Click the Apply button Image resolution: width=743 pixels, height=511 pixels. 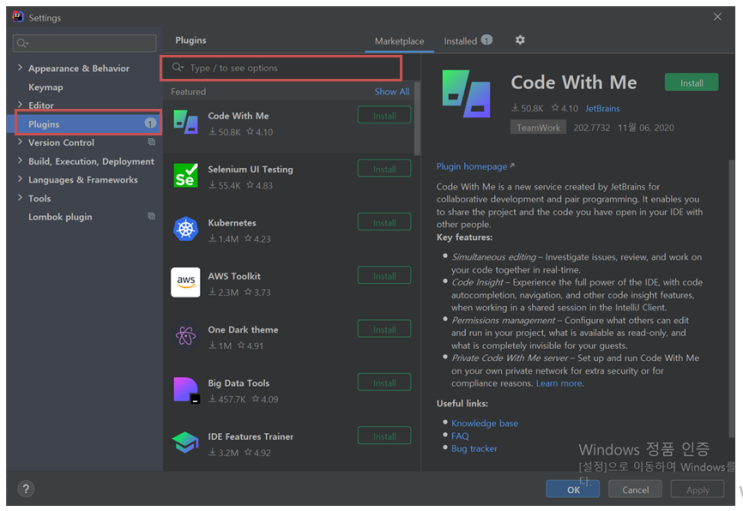click(698, 489)
